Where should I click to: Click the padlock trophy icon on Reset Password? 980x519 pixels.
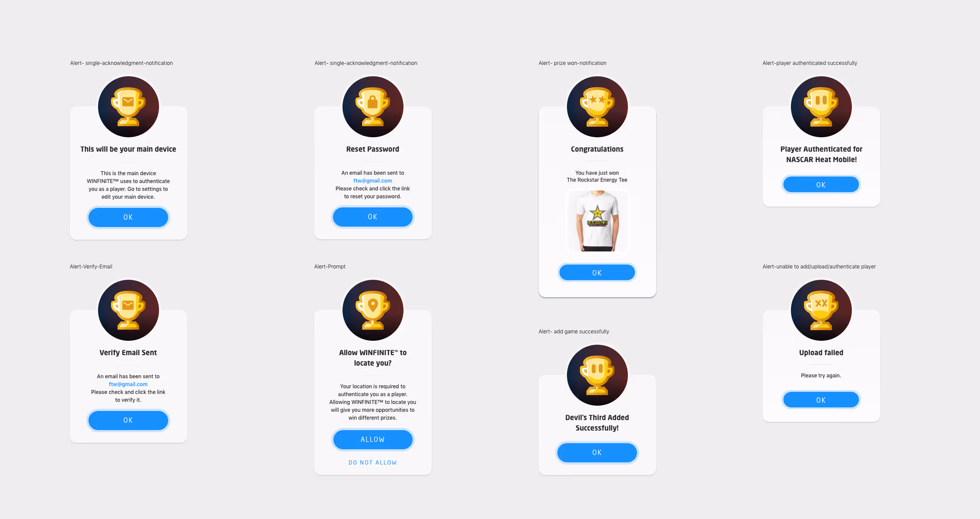[373, 107]
